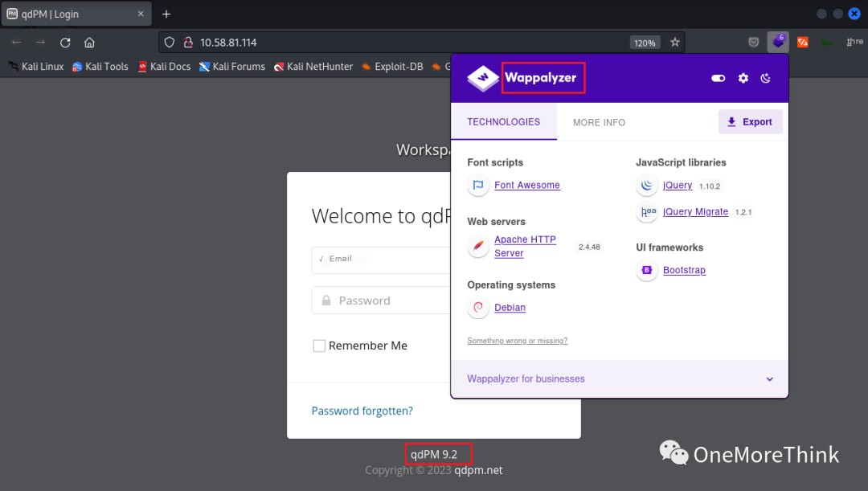Click the jQuery version 1.10.2 text
Image resolution: width=868 pixels, height=491 pixels.
[710, 186]
